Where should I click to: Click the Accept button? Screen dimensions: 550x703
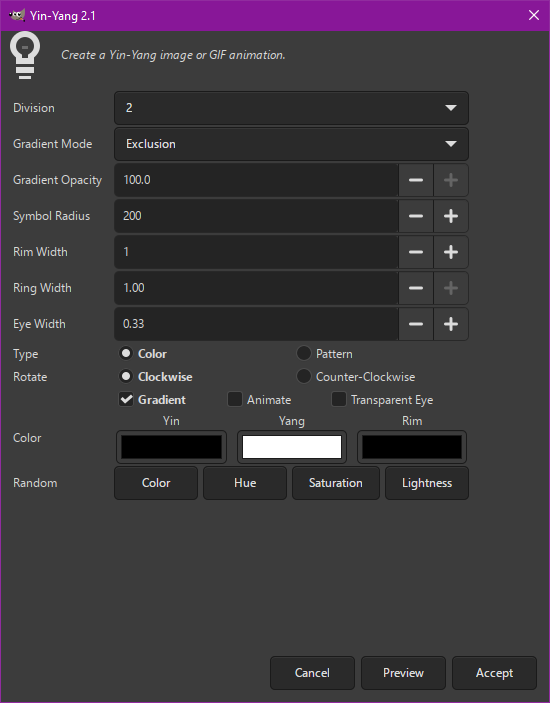click(494, 673)
